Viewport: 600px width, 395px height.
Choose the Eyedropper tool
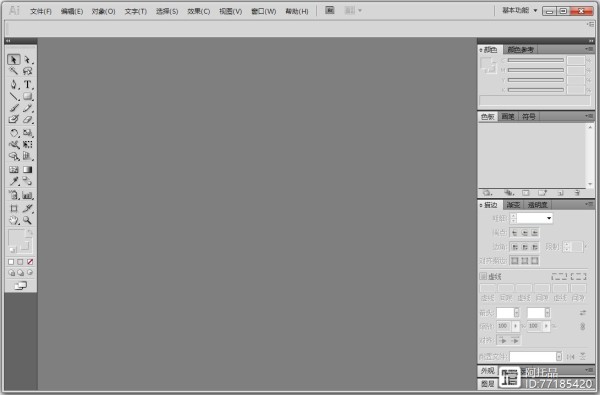(x=14, y=181)
